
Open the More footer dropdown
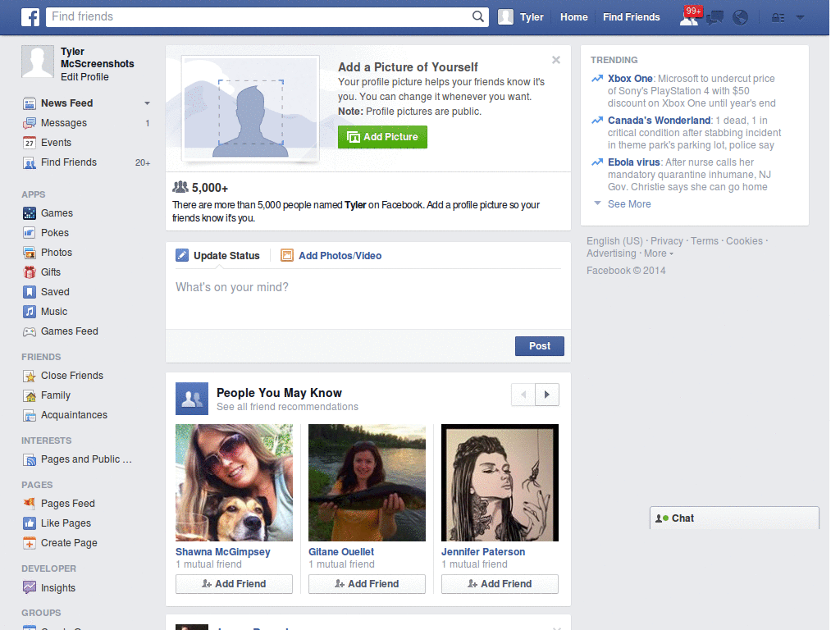click(x=659, y=253)
